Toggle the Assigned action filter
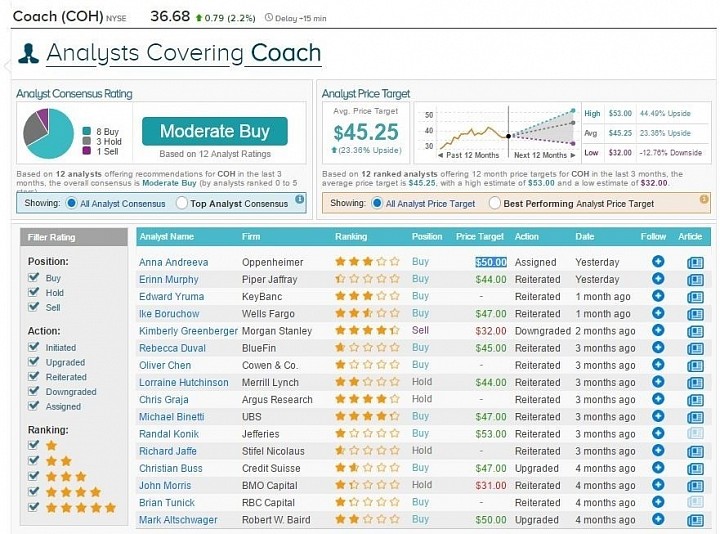Viewport: 720px width, 534px height. click(x=34, y=406)
